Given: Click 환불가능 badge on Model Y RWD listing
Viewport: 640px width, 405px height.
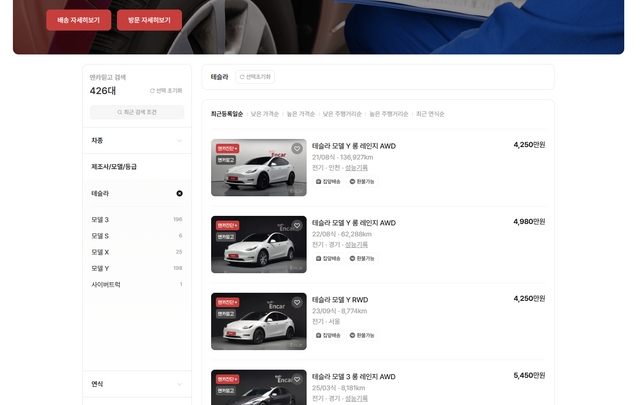Looking at the screenshot, I should 362,336.
